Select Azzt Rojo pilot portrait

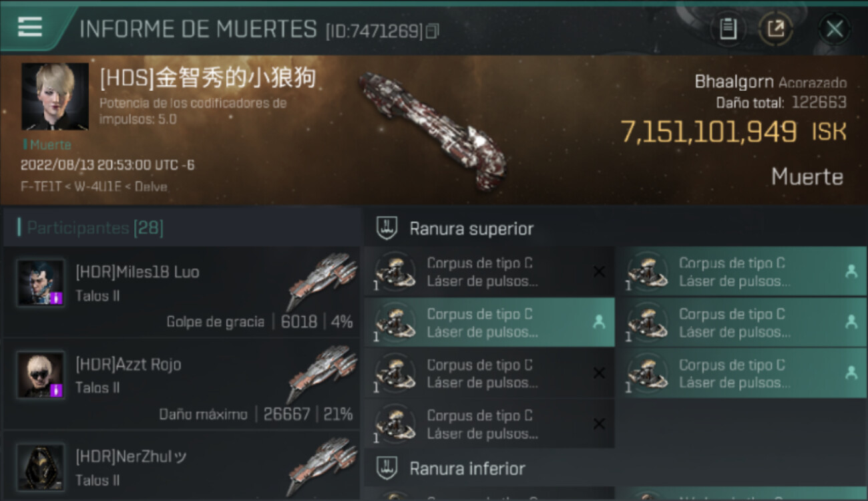(41, 375)
